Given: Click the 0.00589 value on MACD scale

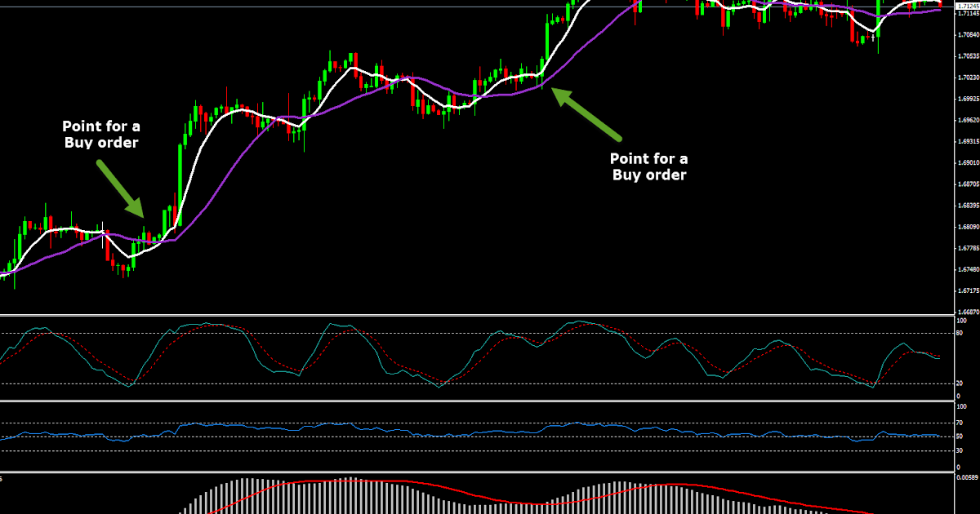Looking at the screenshot, I should (969, 477).
